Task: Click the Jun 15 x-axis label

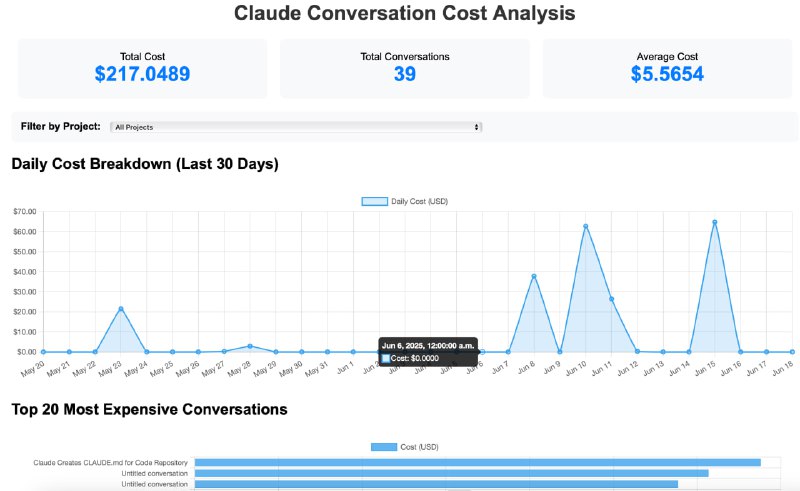Action: click(705, 369)
